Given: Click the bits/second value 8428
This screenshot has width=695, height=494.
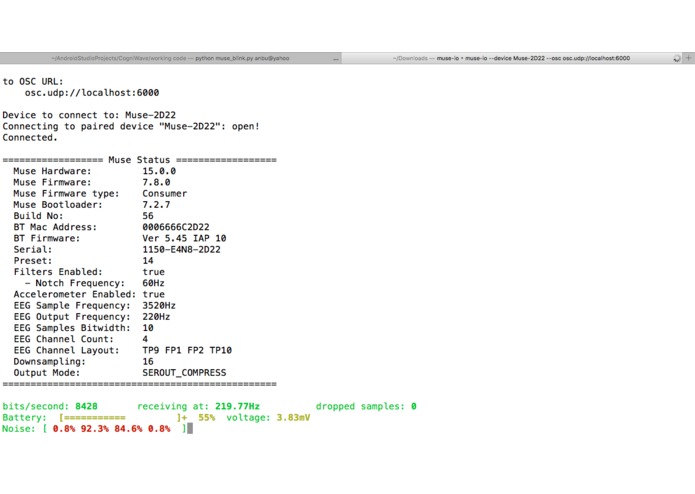Looking at the screenshot, I should (86, 406).
